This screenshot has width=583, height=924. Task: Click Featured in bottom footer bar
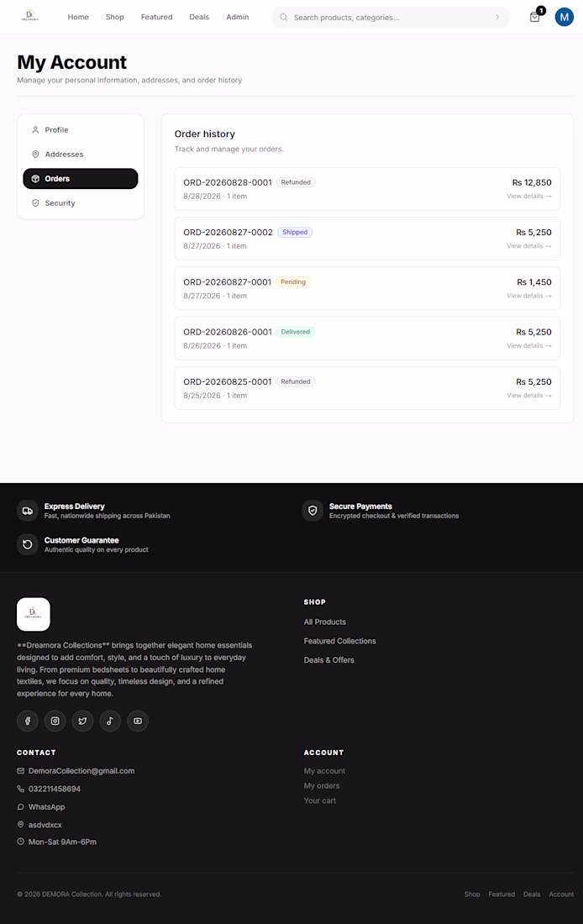(x=502, y=894)
